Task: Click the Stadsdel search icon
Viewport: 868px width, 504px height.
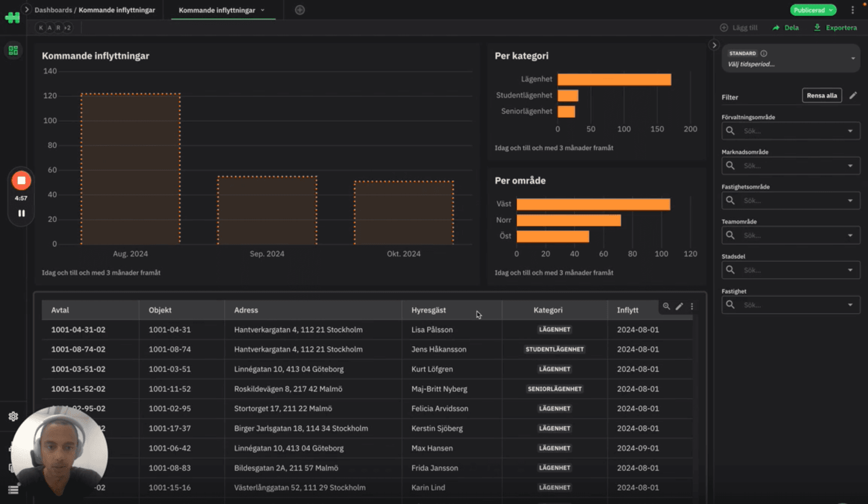Action: click(x=730, y=270)
